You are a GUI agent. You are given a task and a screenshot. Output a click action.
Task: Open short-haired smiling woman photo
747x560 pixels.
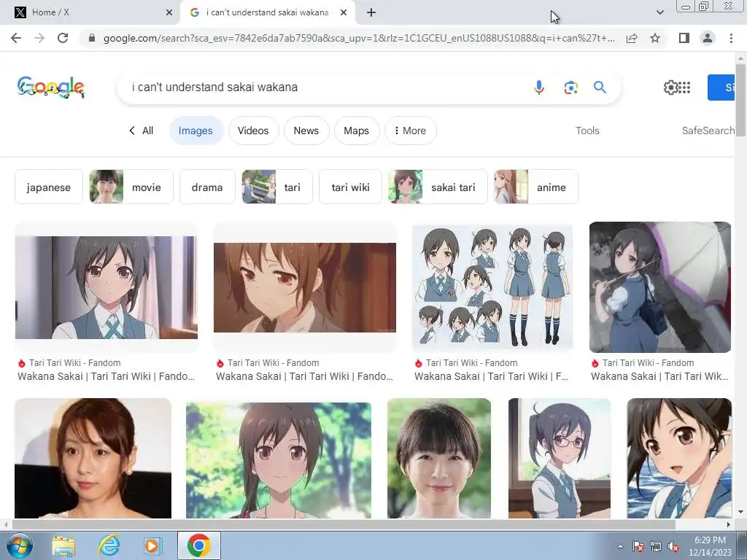pos(439,458)
